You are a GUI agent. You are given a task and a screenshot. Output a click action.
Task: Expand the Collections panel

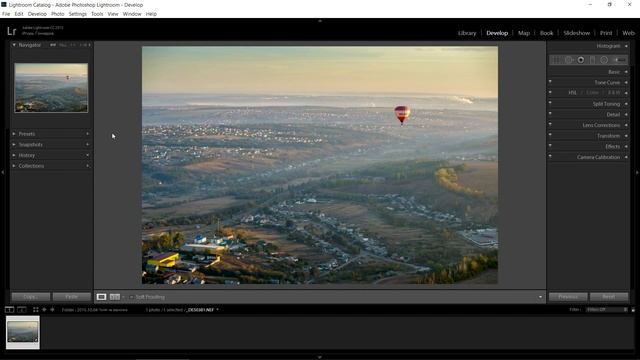pyautogui.click(x=14, y=166)
